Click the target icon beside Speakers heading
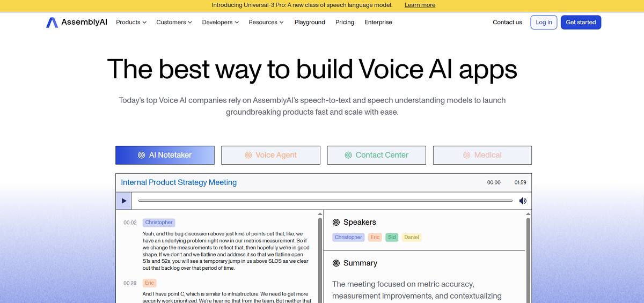 [x=336, y=222]
